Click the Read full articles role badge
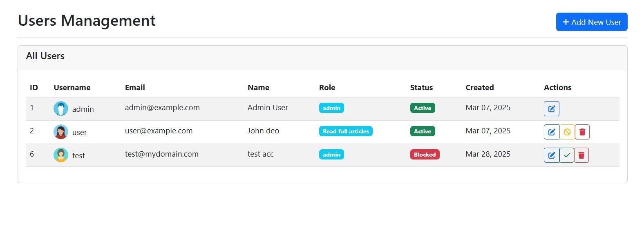644x239 pixels. 346,131
